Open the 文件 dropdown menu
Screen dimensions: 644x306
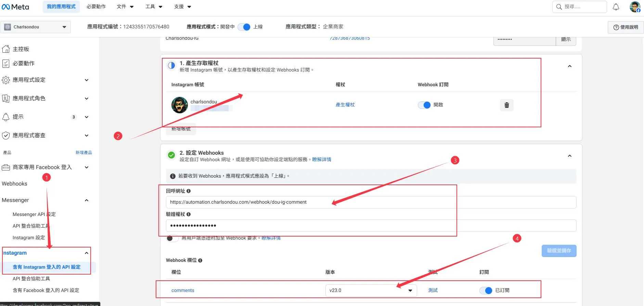125,7
